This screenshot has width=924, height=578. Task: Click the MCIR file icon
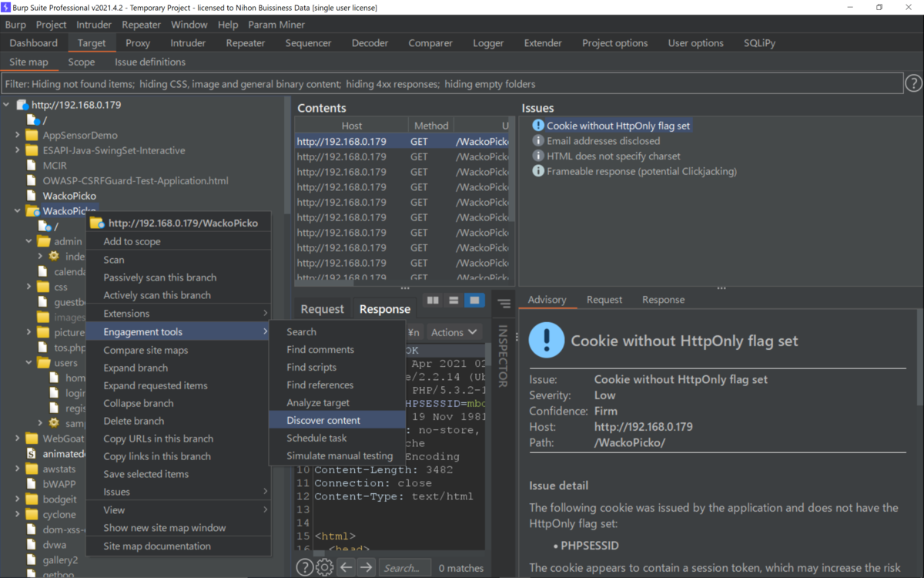[x=32, y=165]
